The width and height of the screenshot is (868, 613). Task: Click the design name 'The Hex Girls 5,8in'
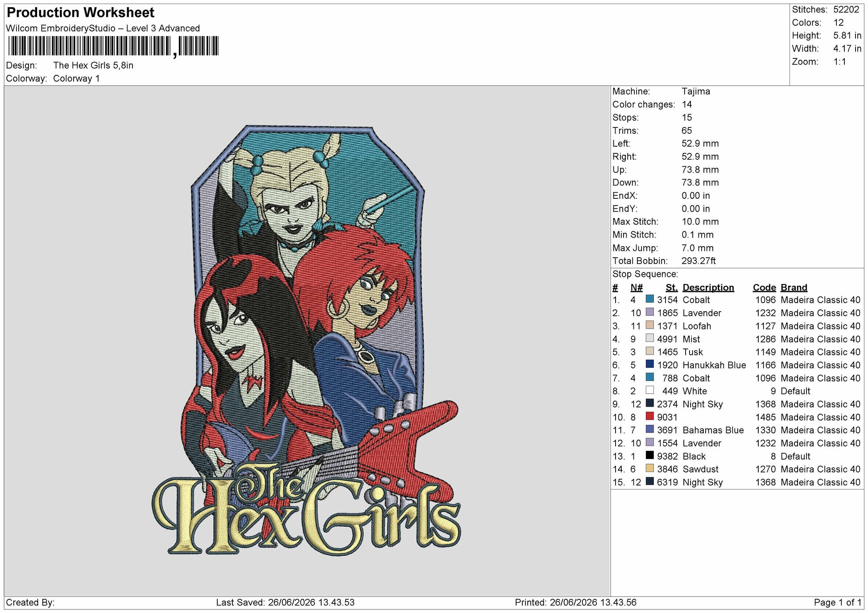click(x=93, y=66)
